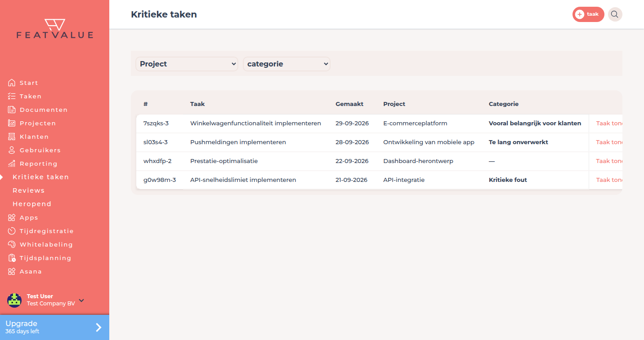Image resolution: width=644 pixels, height=340 pixels.
Task: Click the Kritieke fout category cell
Action: [x=508, y=180]
